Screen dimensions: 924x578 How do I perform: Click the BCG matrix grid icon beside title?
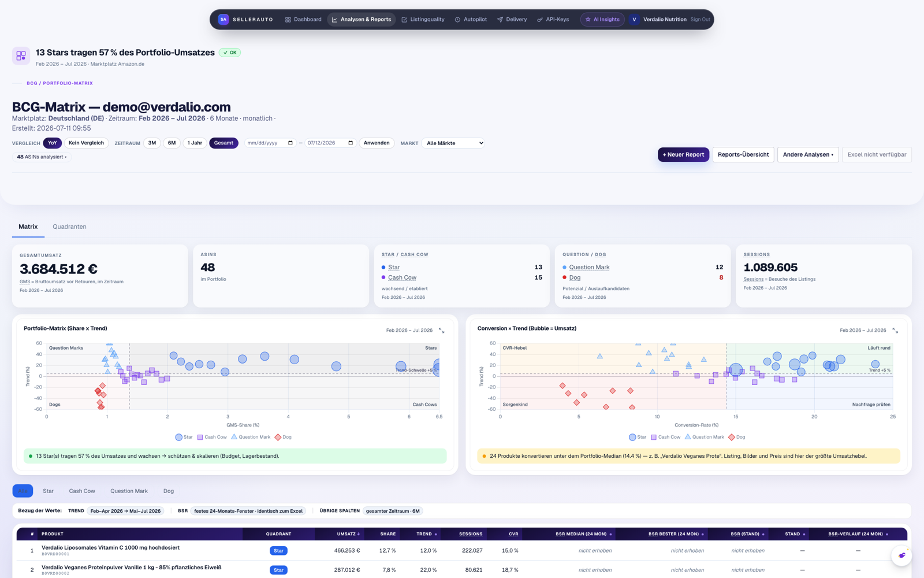click(x=21, y=55)
